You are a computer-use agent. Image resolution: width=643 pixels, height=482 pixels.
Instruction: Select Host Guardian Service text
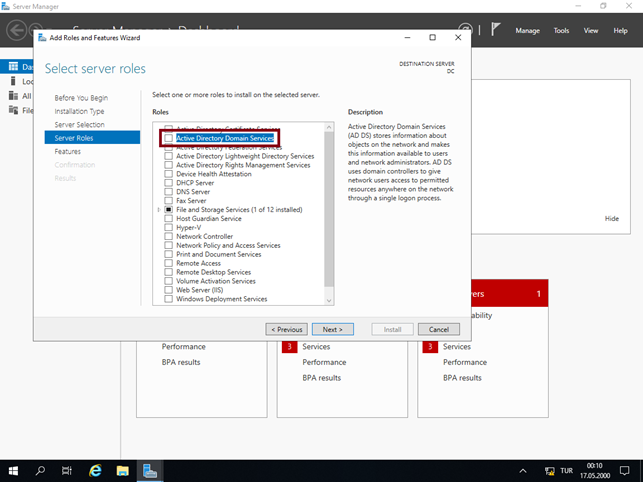209,219
